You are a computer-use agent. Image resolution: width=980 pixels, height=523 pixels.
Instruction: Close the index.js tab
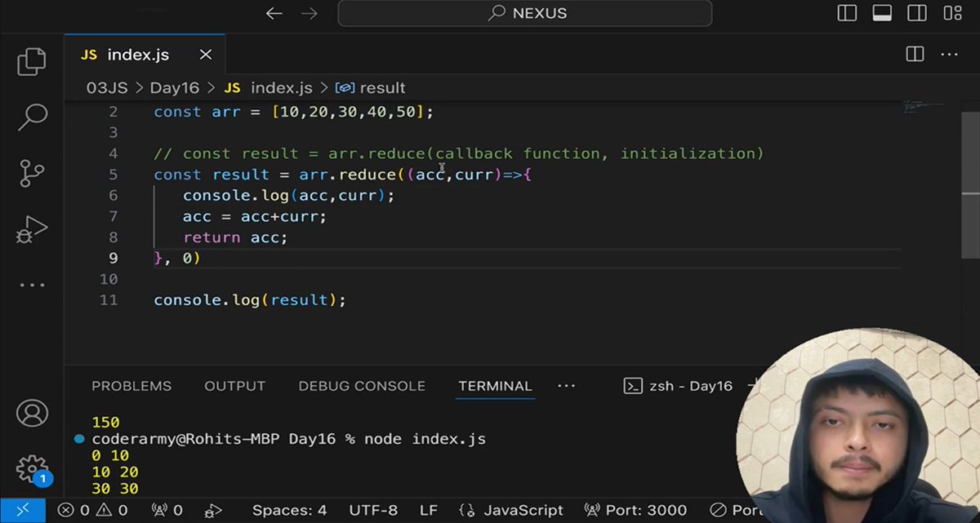206,55
